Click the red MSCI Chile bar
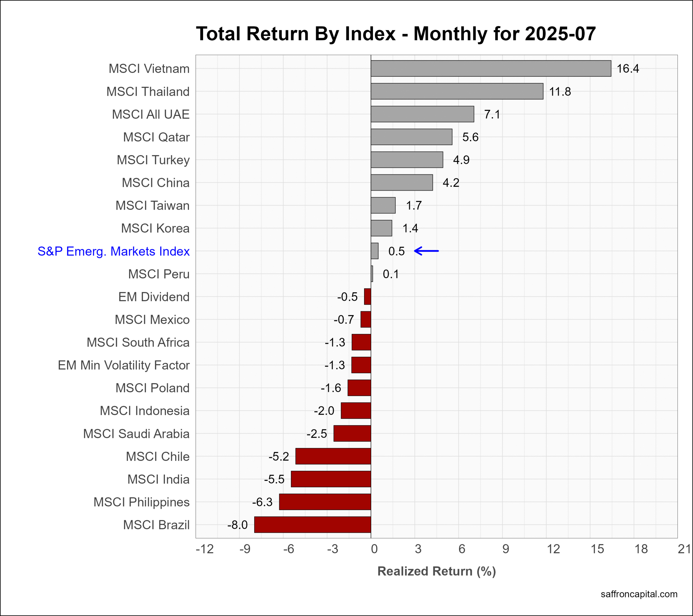Image resolution: width=693 pixels, height=616 pixels. pos(333,456)
